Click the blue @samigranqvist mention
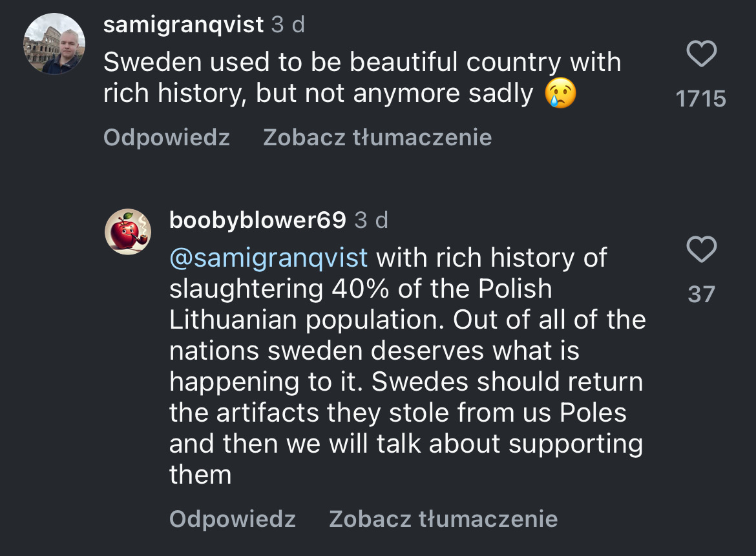Screen dimensions: 756x556 point(268,258)
